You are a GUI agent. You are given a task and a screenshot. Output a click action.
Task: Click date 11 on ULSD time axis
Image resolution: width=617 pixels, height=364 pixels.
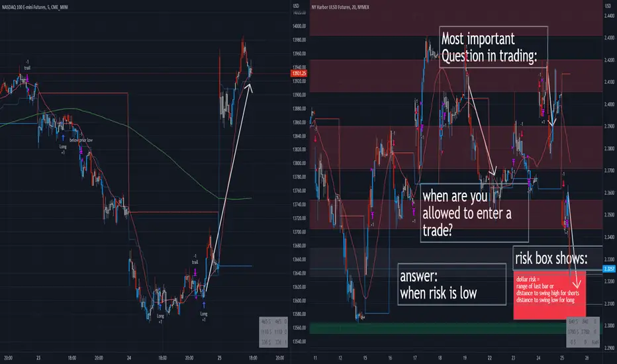(315, 358)
